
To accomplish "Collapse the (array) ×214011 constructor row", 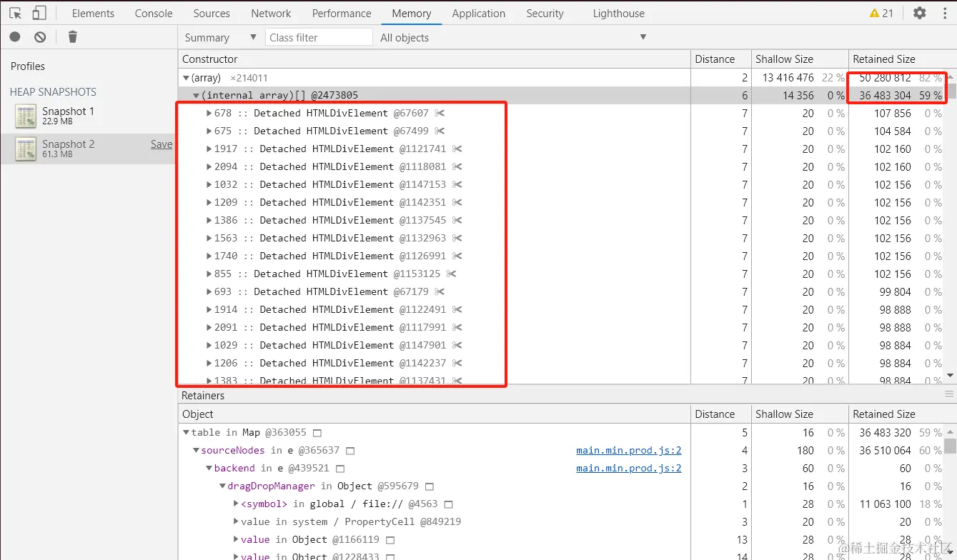I will [x=187, y=78].
